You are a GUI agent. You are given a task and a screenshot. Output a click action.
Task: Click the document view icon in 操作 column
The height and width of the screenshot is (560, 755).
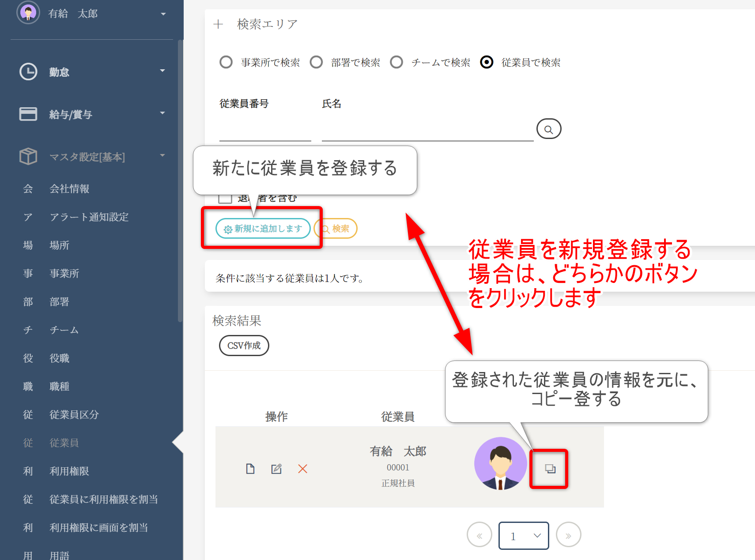250,469
